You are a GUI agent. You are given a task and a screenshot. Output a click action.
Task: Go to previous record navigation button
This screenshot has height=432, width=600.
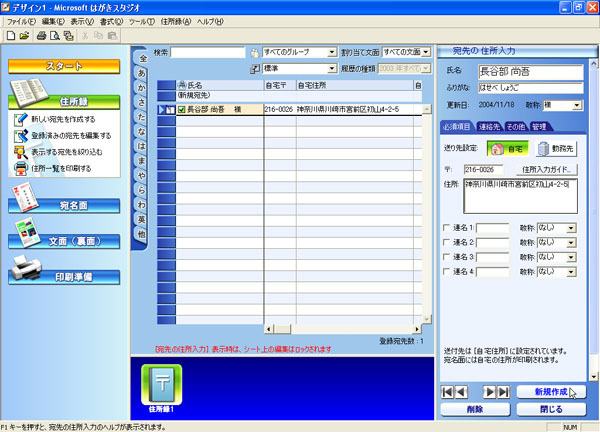click(461, 392)
